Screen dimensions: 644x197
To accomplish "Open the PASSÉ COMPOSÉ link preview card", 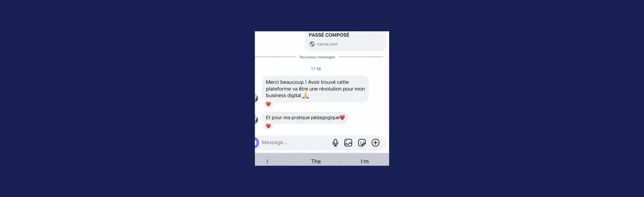I will point(345,41).
